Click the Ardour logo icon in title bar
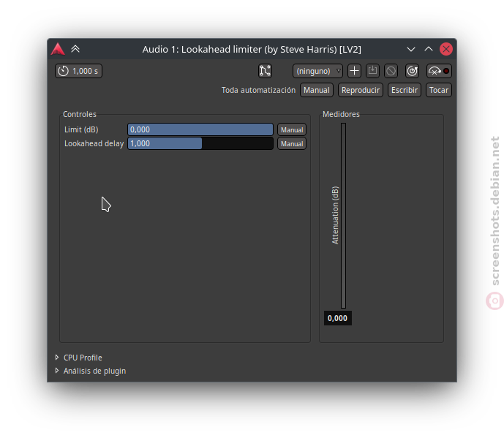 click(x=58, y=49)
